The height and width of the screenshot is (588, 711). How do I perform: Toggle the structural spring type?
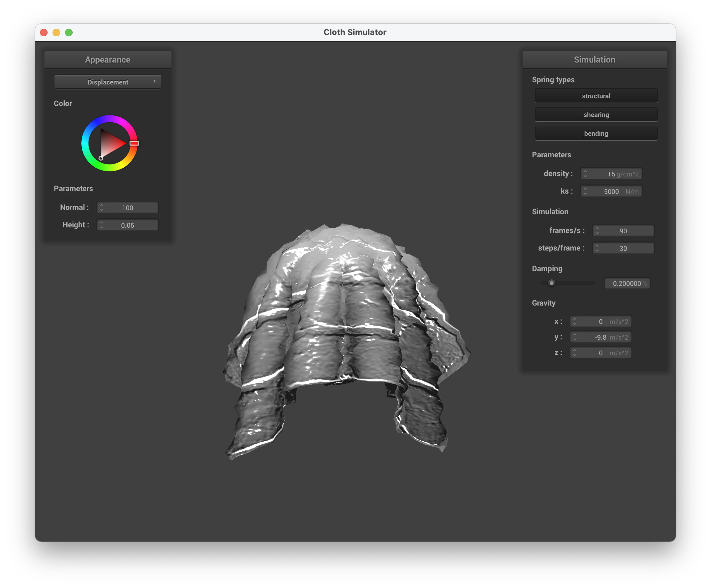pos(596,96)
